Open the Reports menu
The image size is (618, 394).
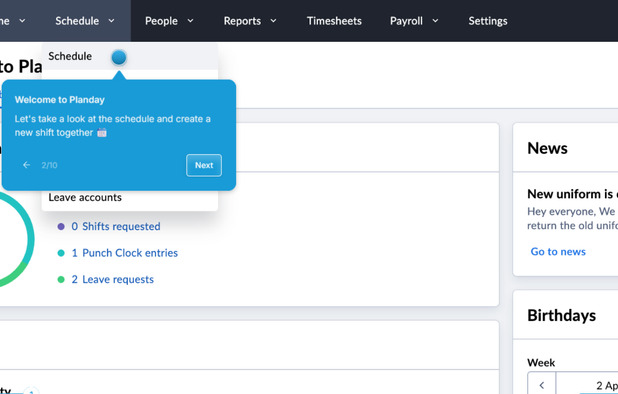(242, 21)
